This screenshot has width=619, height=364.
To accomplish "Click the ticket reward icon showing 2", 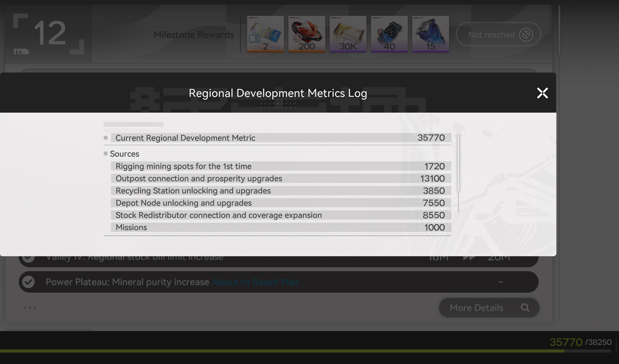I will 265,34.
